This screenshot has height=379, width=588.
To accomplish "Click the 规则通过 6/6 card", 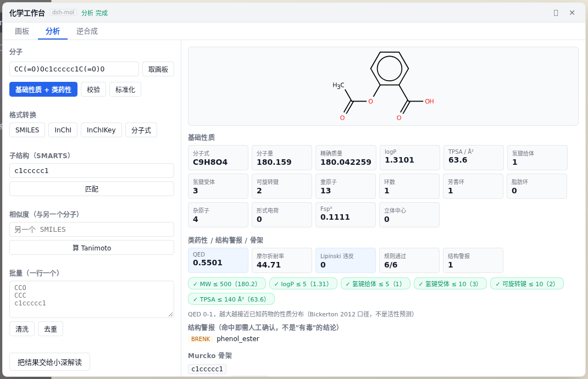I will (409, 260).
